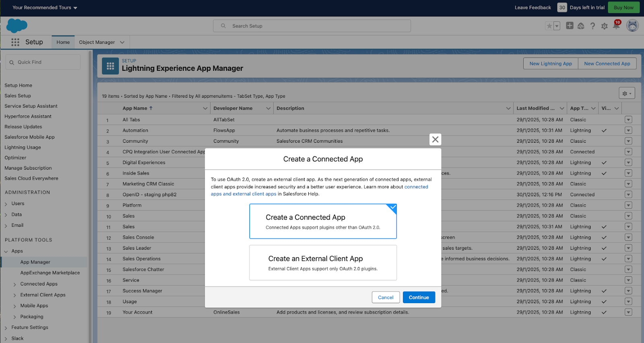The image size is (644, 343).
Task: Open Release Updates in sidebar
Action: [x=23, y=127]
